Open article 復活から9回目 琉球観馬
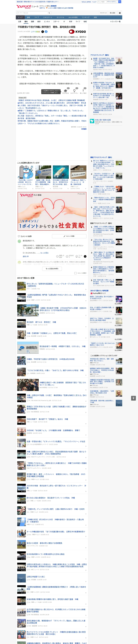Screen dimensions: 138x644 (44, 543)
